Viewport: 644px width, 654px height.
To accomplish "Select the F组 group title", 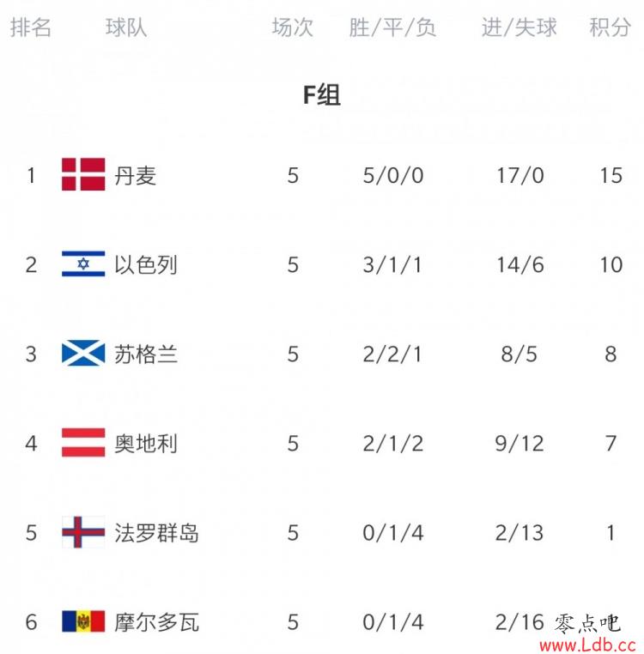I will pyautogui.click(x=322, y=94).
